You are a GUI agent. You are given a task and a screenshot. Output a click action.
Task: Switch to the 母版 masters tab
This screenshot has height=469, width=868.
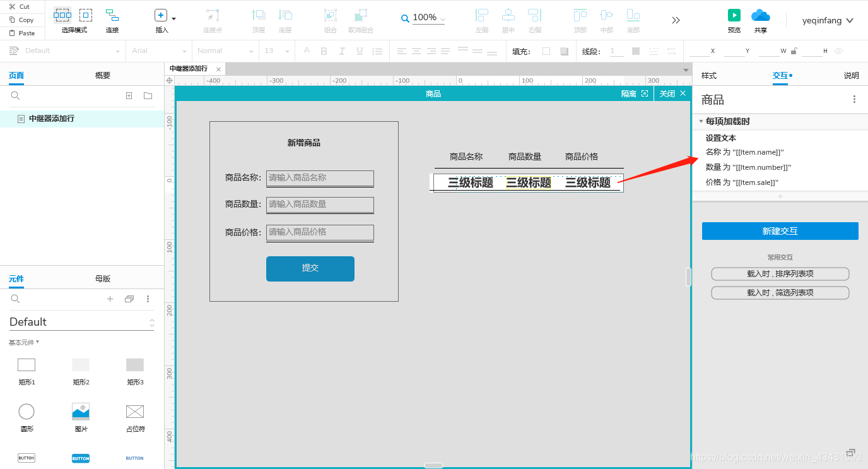tap(103, 278)
